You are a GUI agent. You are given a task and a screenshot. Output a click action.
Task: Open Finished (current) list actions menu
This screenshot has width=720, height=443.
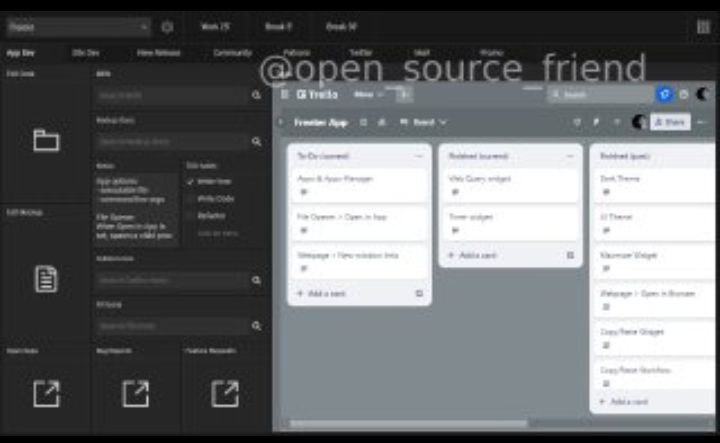coord(569,156)
